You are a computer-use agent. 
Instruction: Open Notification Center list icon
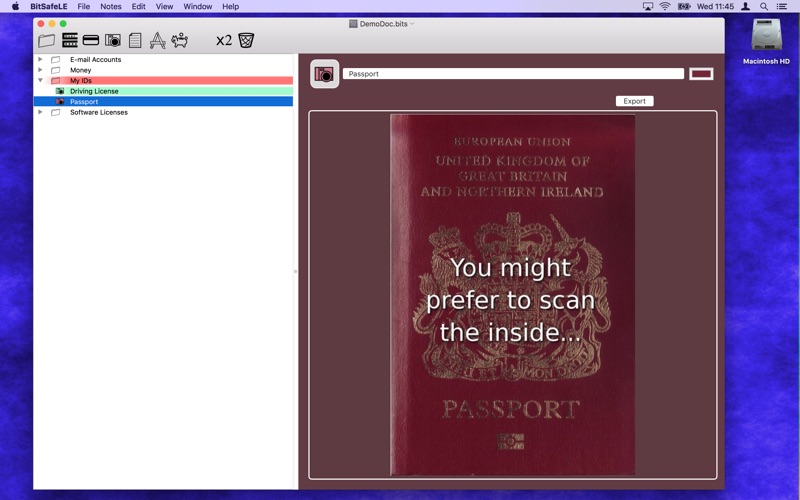[x=782, y=7]
